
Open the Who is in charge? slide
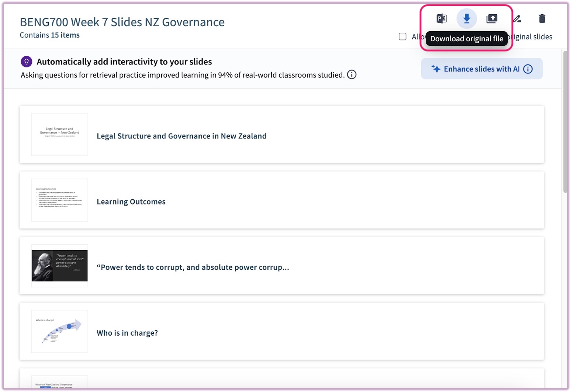[127, 333]
